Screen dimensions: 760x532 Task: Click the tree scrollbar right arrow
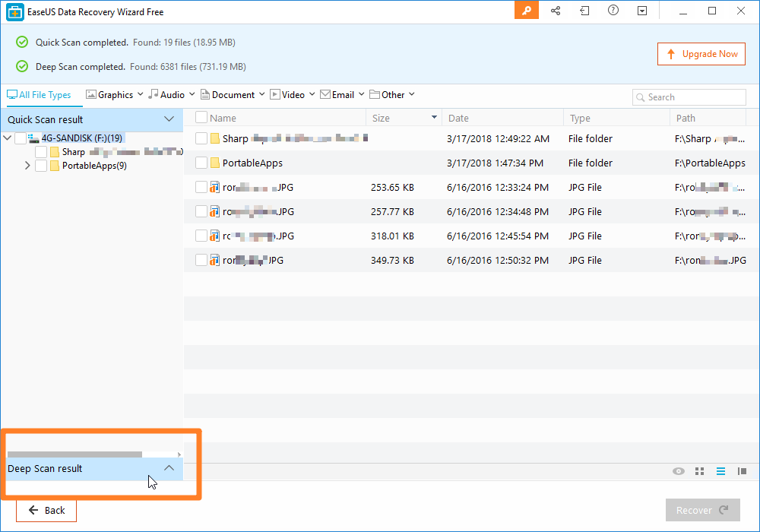tap(179, 454)
